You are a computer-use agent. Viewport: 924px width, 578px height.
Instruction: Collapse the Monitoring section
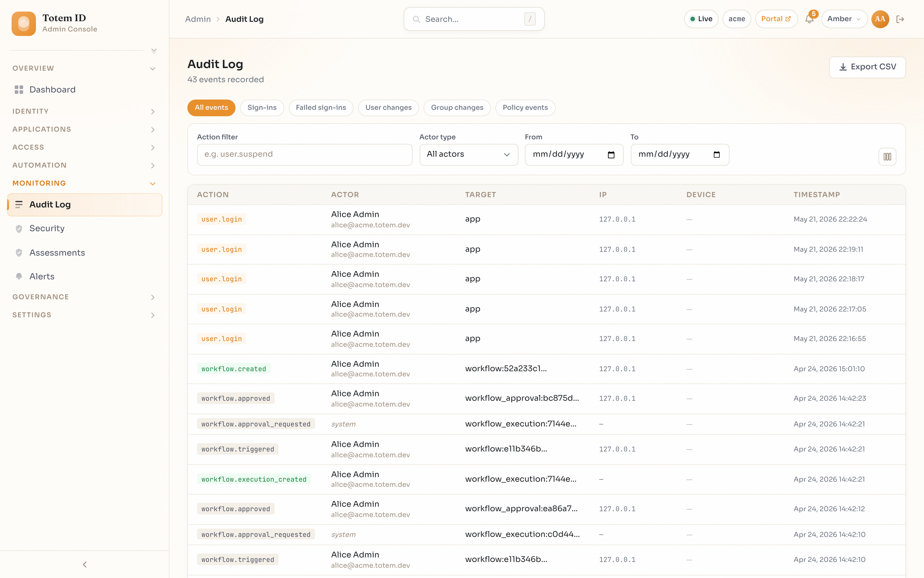coord(84,183)
